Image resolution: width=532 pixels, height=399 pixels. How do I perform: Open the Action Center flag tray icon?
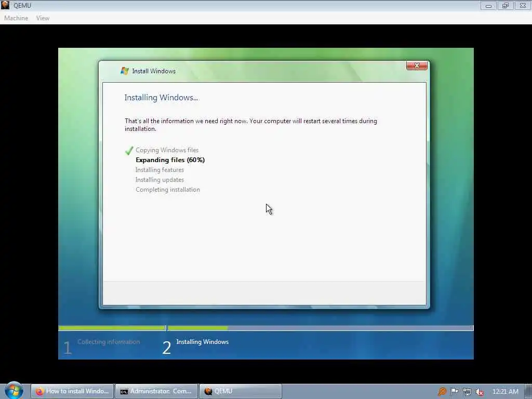(454, 392)
